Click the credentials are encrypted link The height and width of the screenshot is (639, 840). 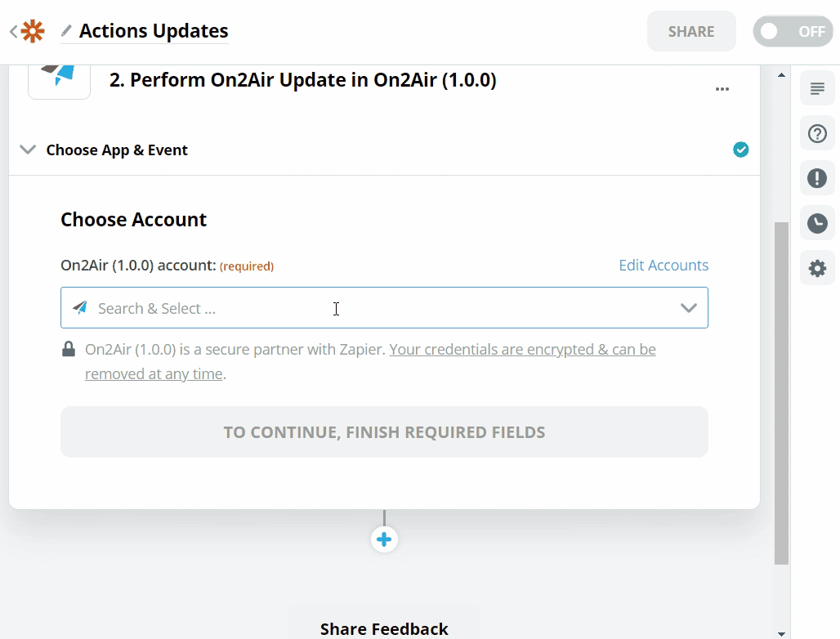[522, 350]
